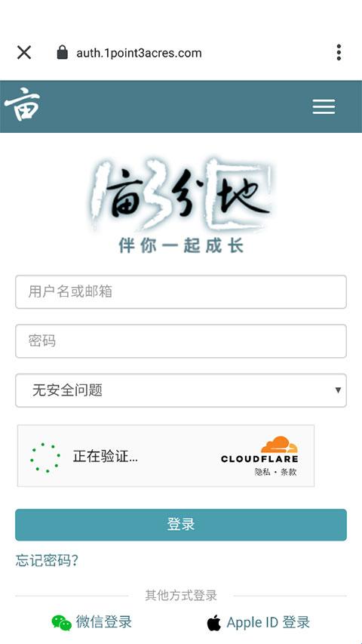362x644 pixels.
Task: Click the 亩 site logo in header
Action: click(22, 104)
